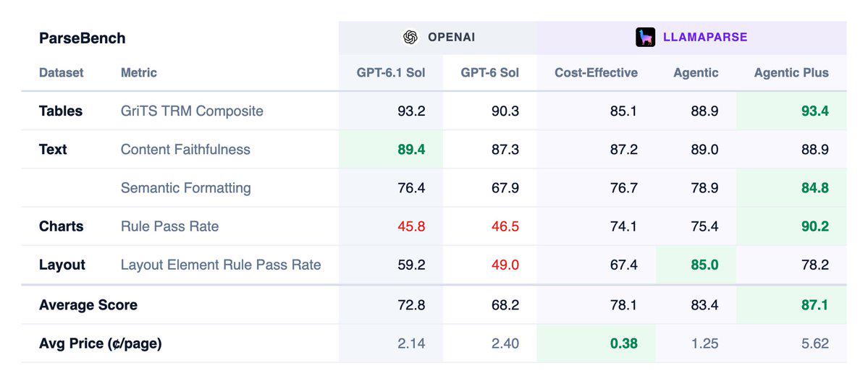This screenshot has width=868, height=384.
Task: Select the OPENAI label text
Action: click(x=451, y=37)
